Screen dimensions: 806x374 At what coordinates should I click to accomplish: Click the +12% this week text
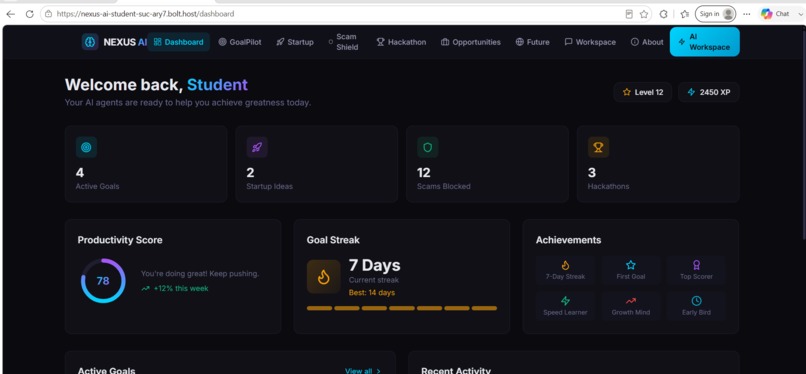click(181, 289)
